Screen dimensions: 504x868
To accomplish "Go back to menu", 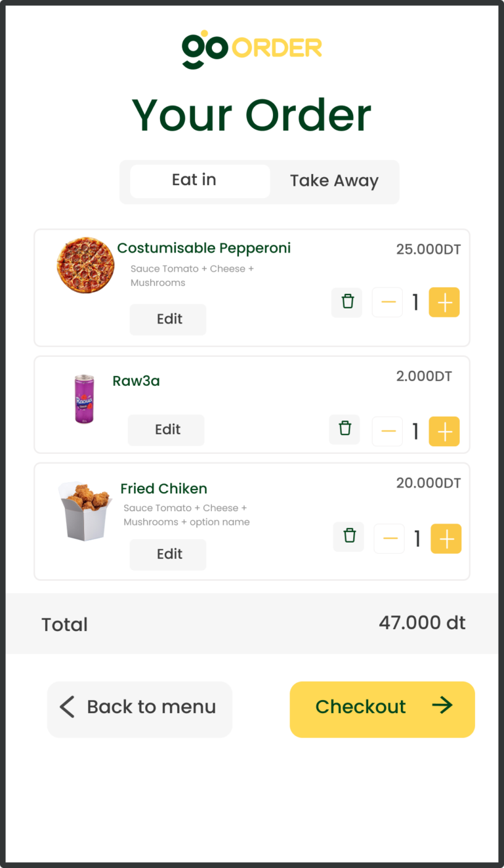I will click(140, 709).
